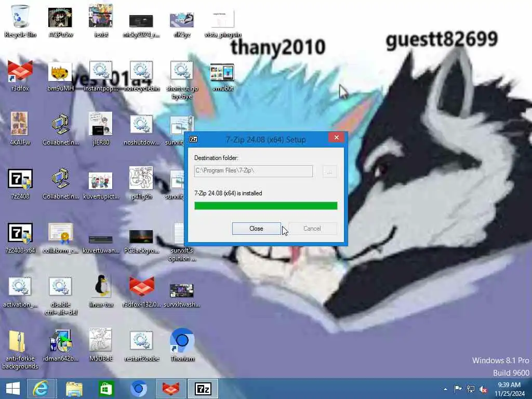Click the Thorium taskbar icon
This screenshot has height=399, width=532.
pos(138,389)
